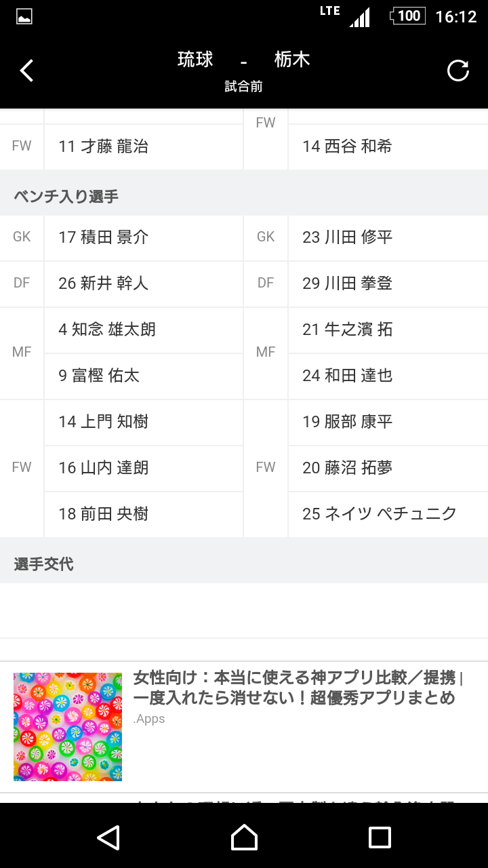Open the candy ad thumbnail image
The image size is (488, 868).
(68, 727)
